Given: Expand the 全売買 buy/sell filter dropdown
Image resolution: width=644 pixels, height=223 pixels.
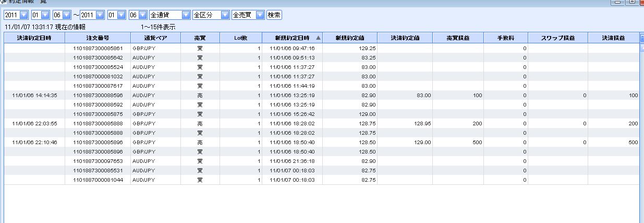Looking at the screenshot, I should point(260,15).
